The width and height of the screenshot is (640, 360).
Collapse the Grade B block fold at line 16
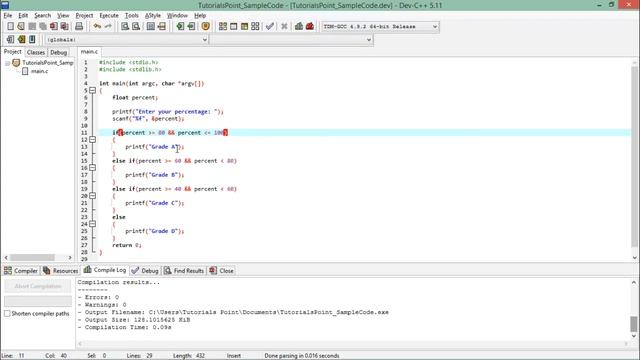(93, 168)
